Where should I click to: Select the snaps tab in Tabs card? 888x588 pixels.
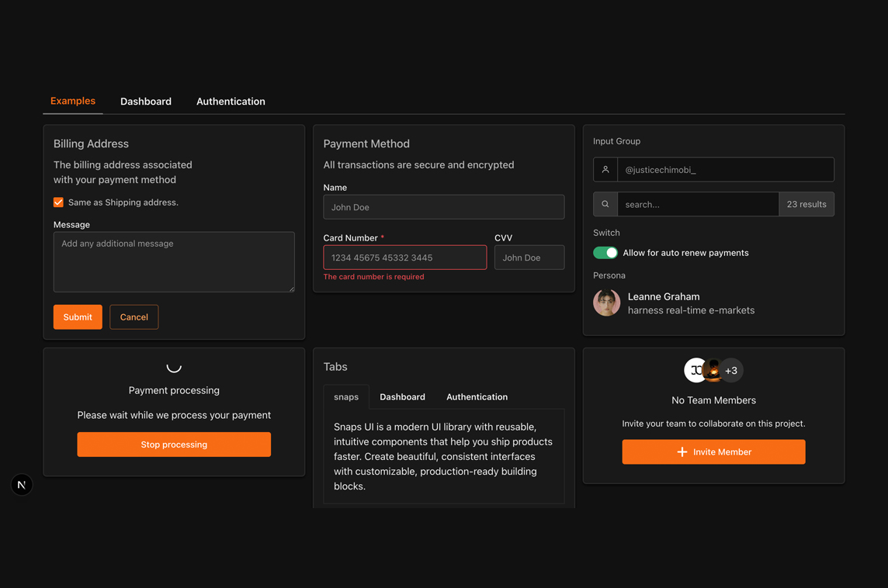pos(346,397)
